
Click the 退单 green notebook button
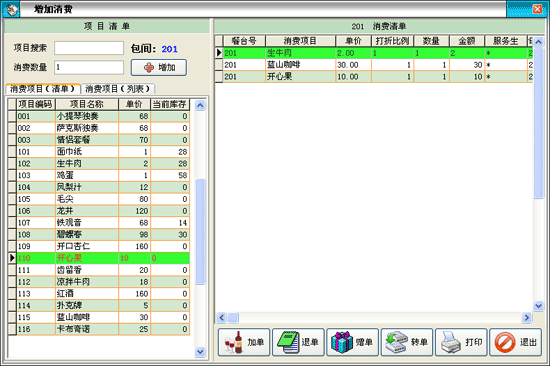pos(298,342)
